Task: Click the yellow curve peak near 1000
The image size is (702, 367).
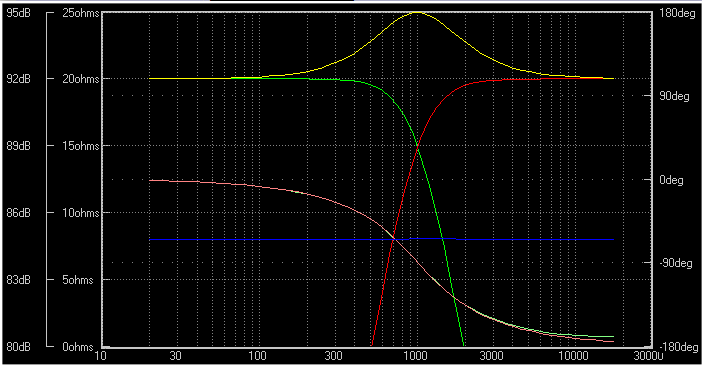Action: pyautogui.click(x=417, y=13)
